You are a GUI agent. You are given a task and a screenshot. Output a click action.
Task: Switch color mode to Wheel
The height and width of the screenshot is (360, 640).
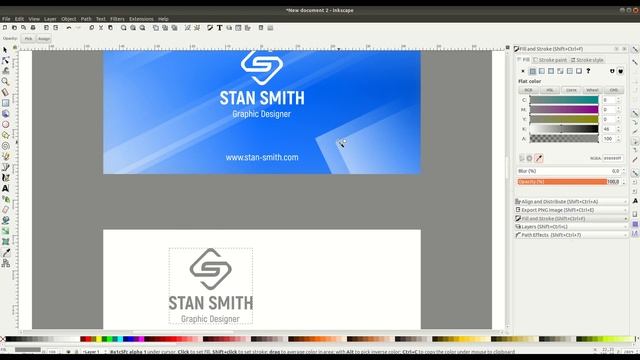[x=592, y=90]
